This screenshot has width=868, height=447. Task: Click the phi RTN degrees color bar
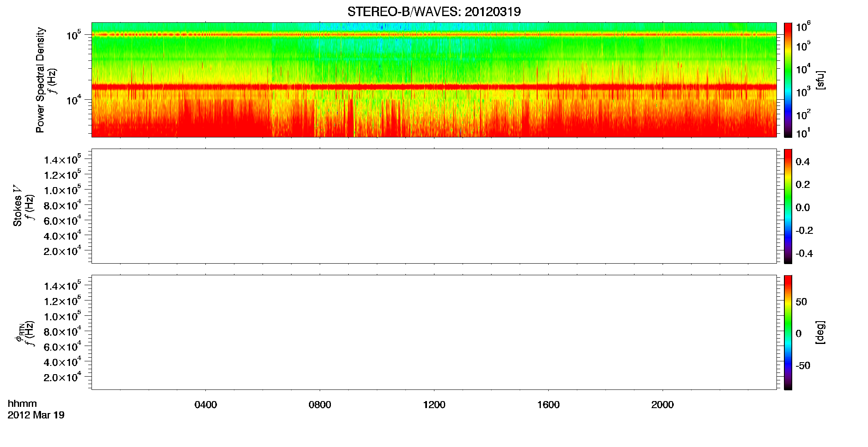pos(788,332)
